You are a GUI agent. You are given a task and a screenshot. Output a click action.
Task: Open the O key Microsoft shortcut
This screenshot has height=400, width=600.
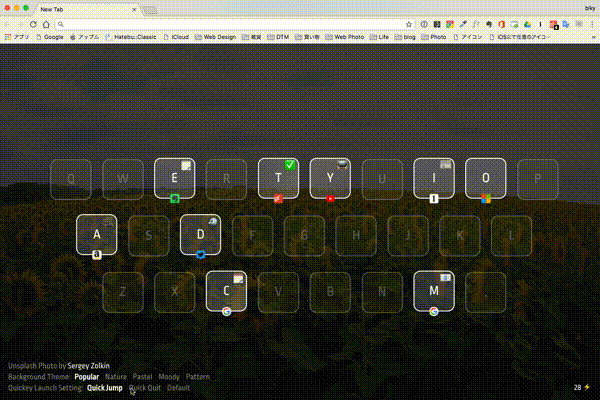click(486, 178)
